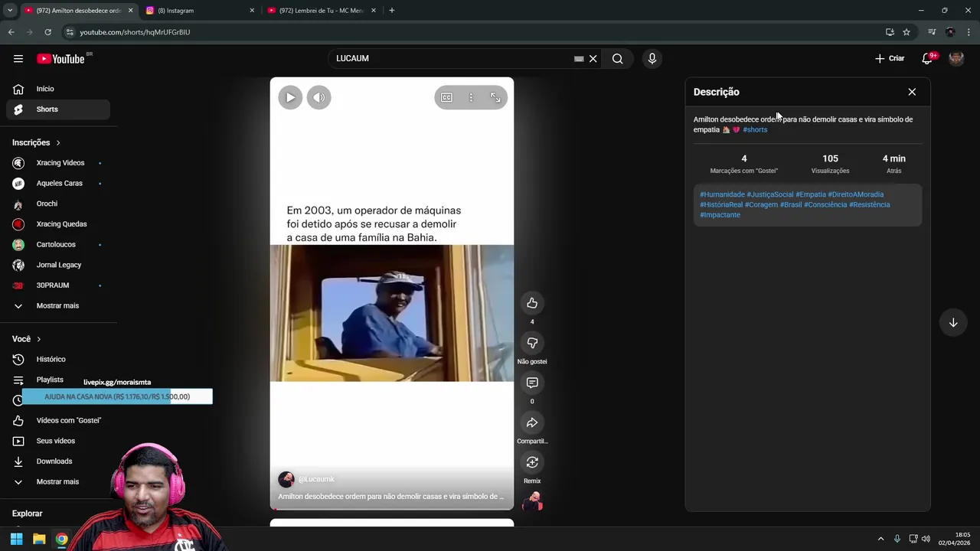This screenshot has height=551, width=980.
Task: Open the tab search dropdown
Action: click(x=10, y=11)
